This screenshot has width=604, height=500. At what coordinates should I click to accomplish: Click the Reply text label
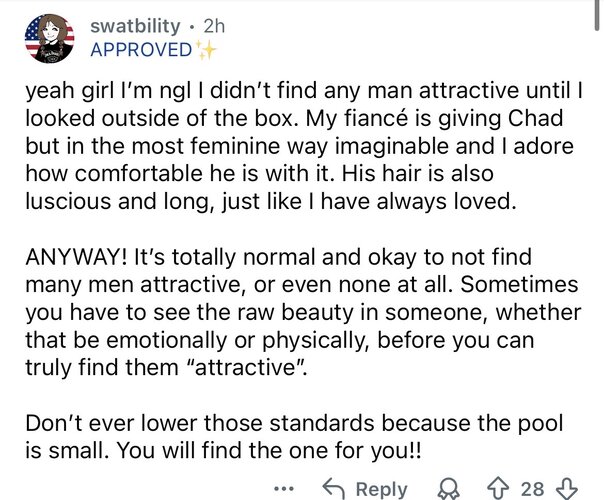(x=381, y=489)
